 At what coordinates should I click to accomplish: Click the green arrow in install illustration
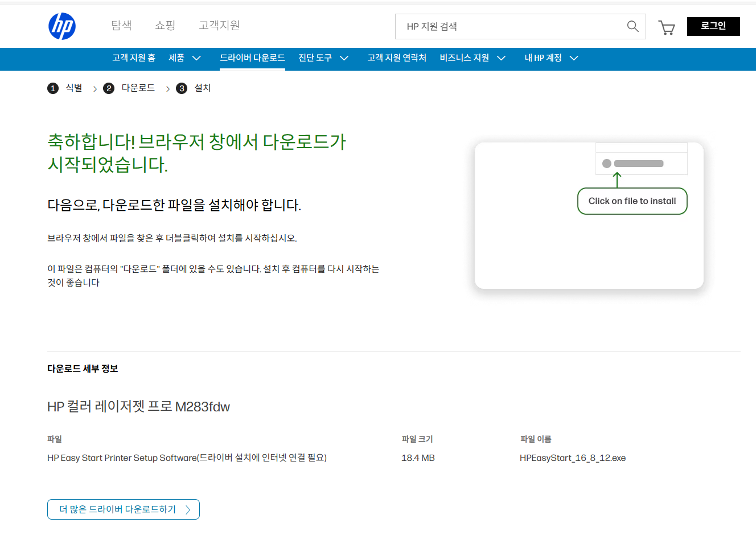617,179
